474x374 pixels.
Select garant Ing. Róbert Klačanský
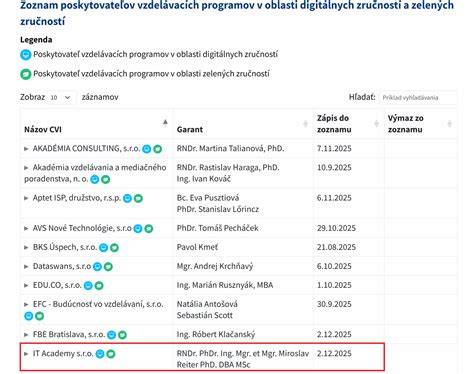point(216,334)
